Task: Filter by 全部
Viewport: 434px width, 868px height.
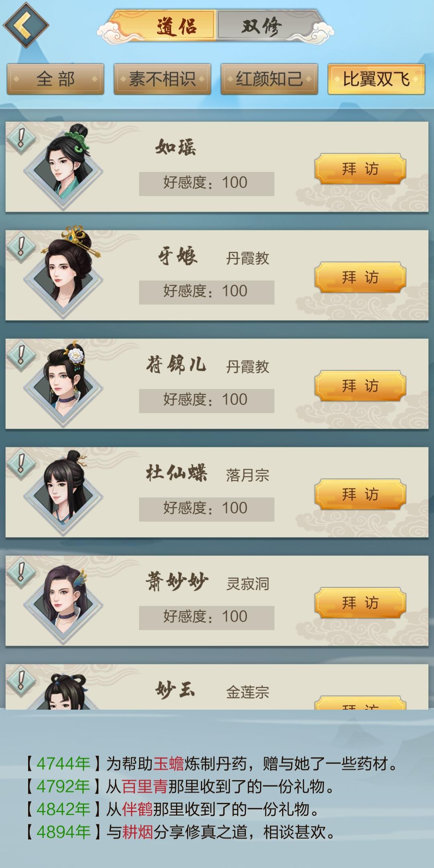Action: coord(55,79)
